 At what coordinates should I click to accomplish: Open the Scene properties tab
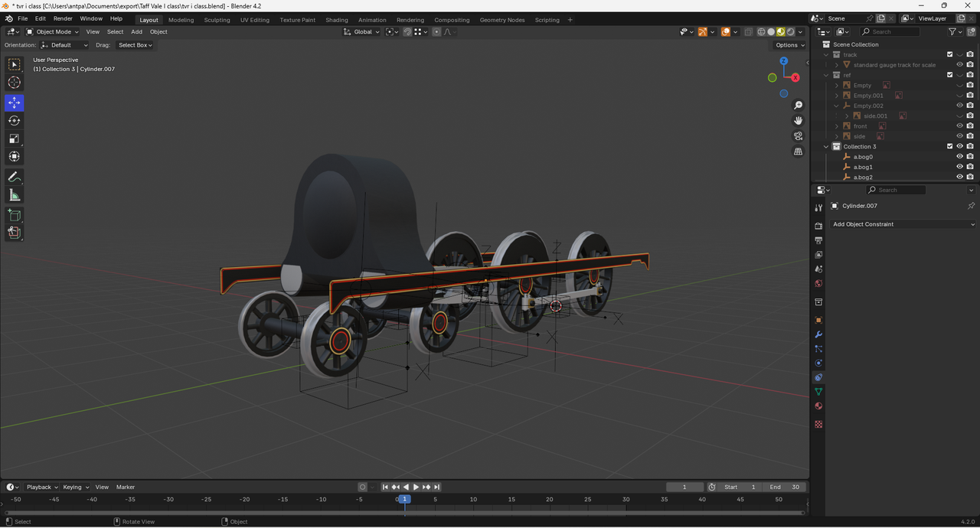pyautogui.click(x=818, y=269)
